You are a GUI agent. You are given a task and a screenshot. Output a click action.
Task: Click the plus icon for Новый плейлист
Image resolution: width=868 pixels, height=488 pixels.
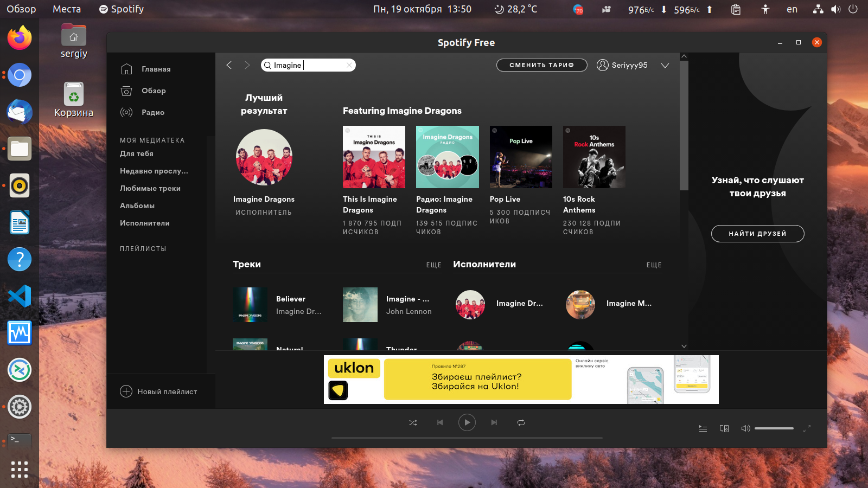point(126,391)
